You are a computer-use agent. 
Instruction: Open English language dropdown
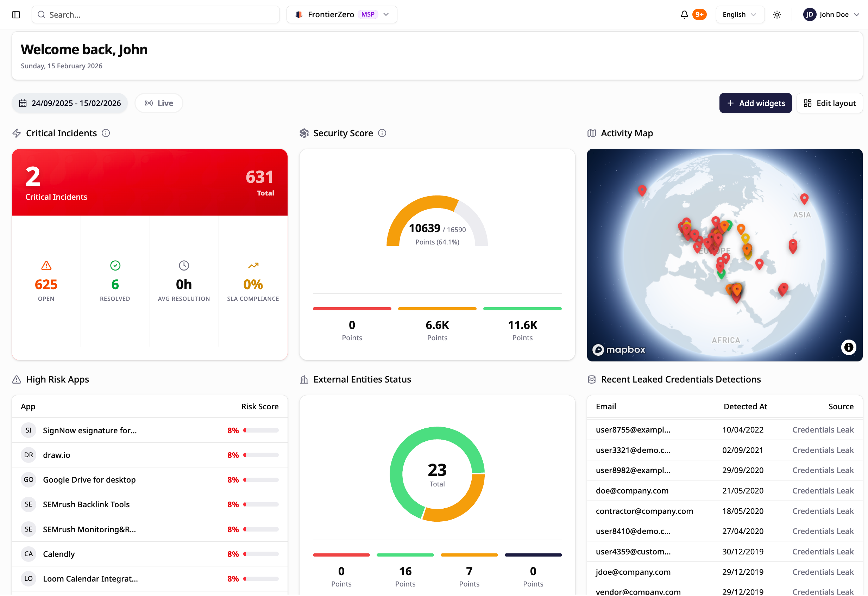pyautogui.click(x=740, y=14)
